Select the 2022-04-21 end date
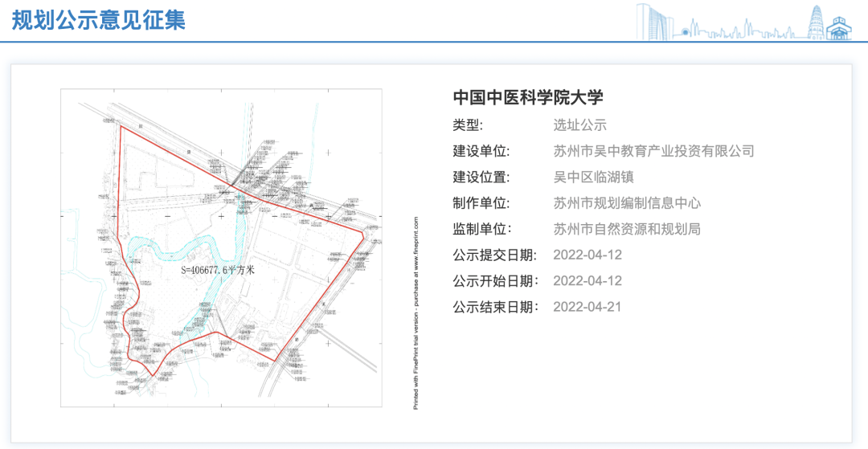Image resolution: width=868 pixels, height=449 pixels. tap(588, 307)
